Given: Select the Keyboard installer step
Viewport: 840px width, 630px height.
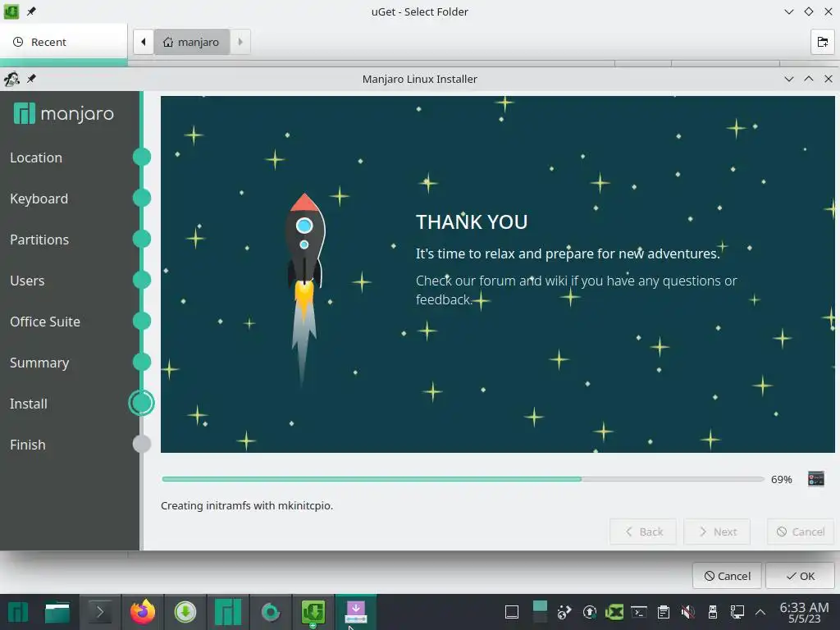Looking at the screenshot, I should coord(39,199).
